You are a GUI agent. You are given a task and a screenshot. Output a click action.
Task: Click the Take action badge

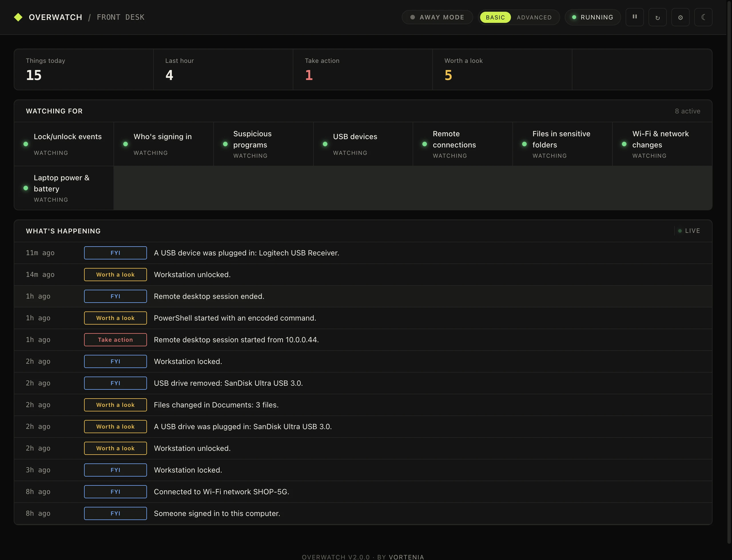[x=116, y=340]
